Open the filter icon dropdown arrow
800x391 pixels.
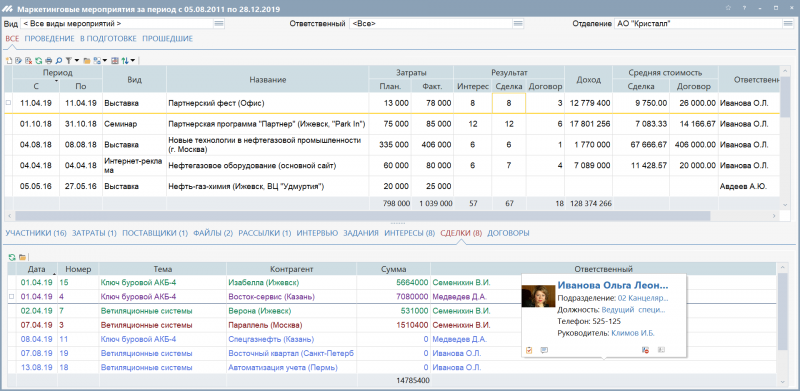(77, 60)
